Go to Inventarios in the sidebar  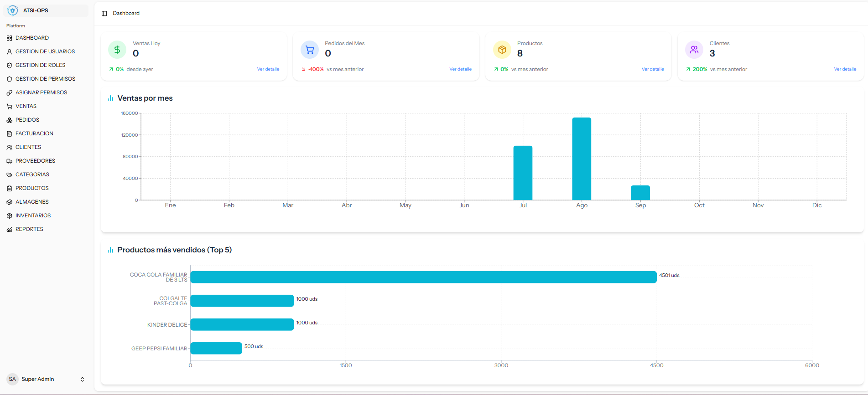(x=33, y=215)
